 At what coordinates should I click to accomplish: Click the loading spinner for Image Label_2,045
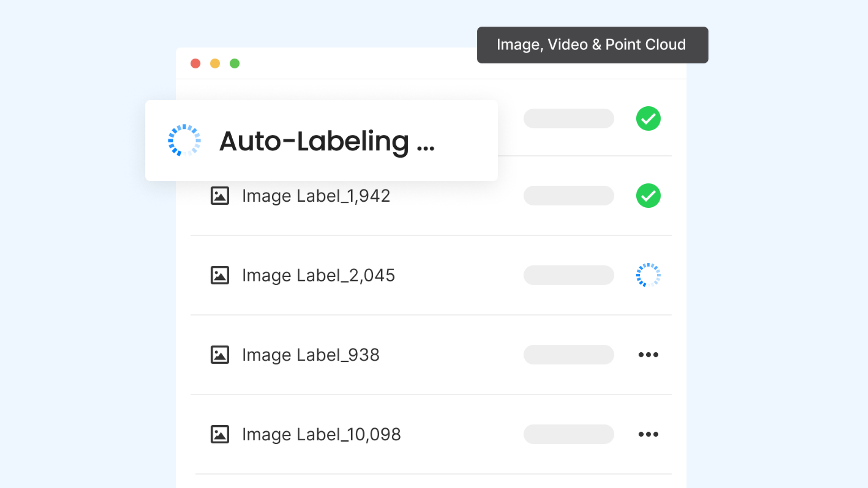(x=648, y=275)
